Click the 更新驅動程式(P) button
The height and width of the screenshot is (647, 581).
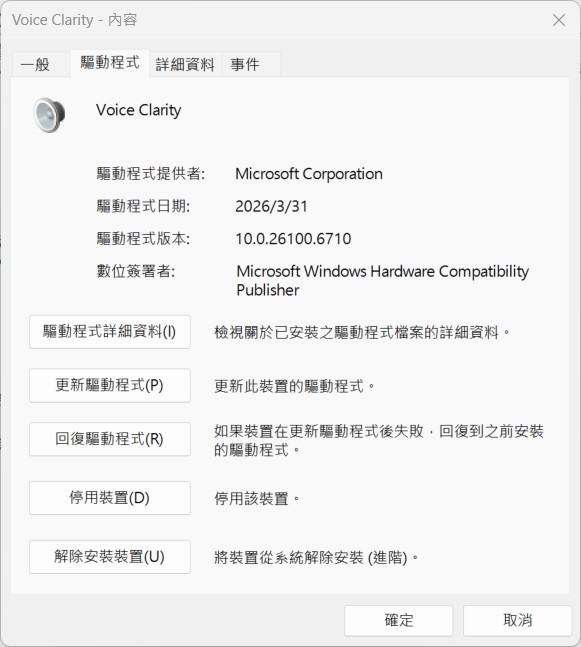point(110,385)
